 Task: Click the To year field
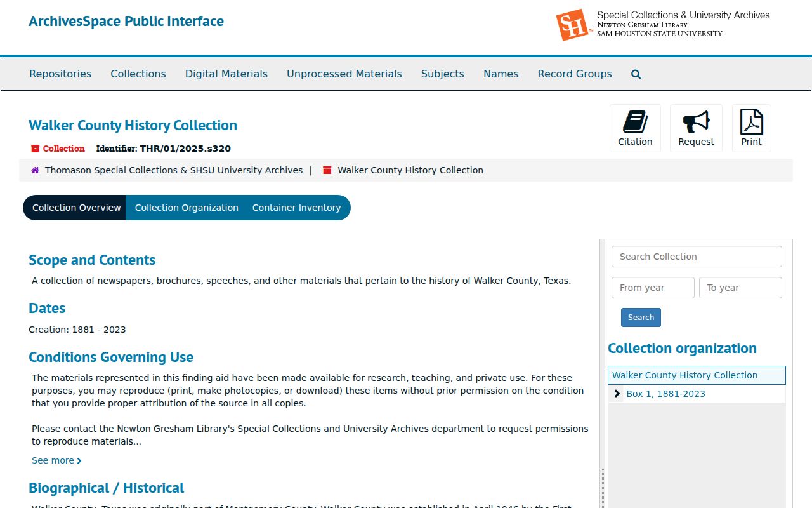pos(740,288)
